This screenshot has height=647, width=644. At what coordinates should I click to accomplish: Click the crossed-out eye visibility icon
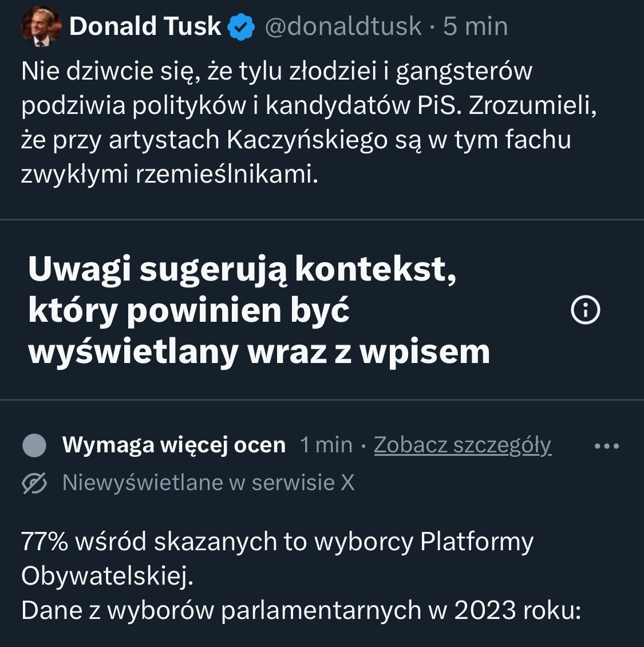pyautogui.click(x=34, y=484)
